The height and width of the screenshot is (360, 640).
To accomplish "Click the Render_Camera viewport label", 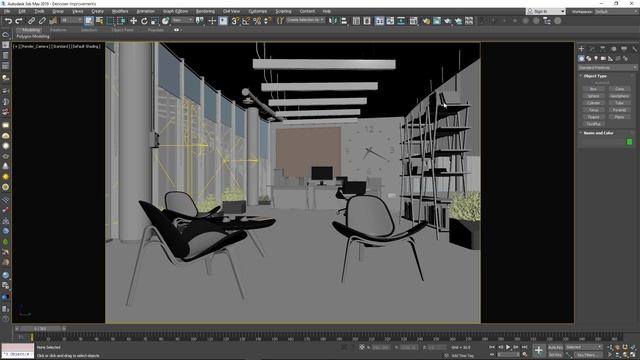I will click(35, 47).
